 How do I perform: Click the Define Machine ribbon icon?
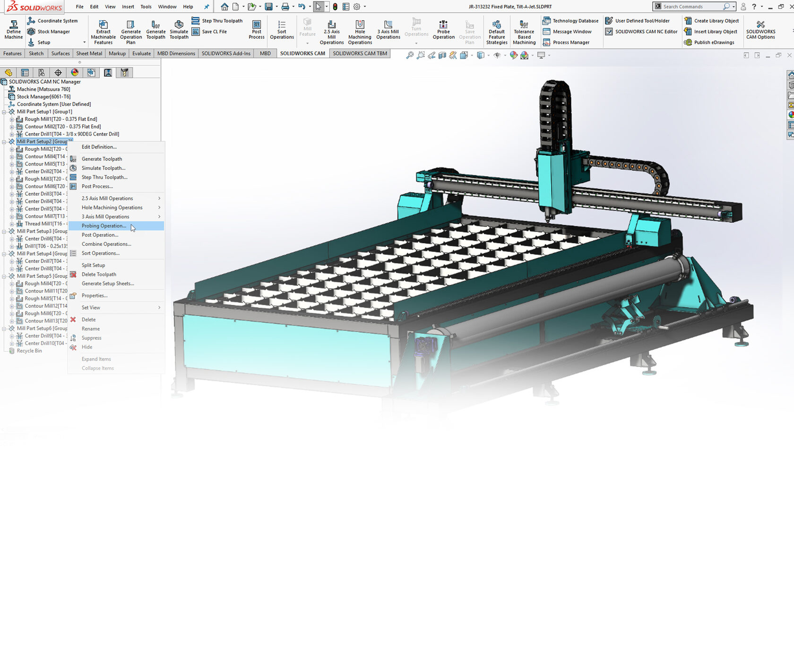[x=13, y=29]
